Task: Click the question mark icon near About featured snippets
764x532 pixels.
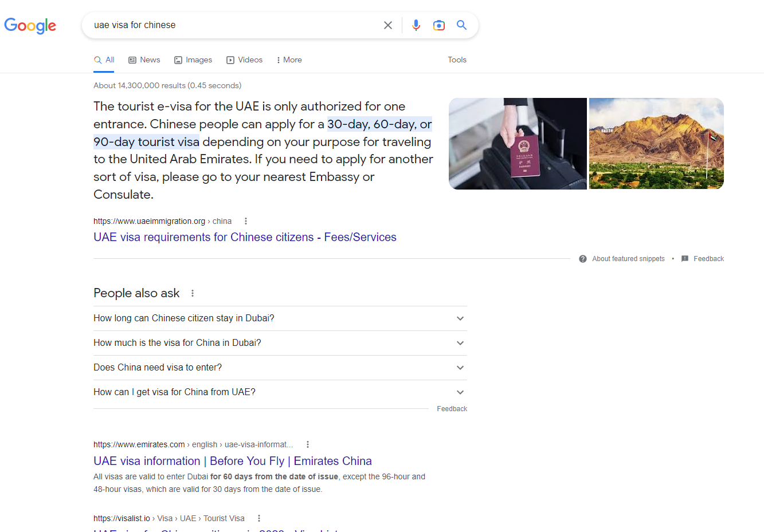Action: [582, 258]
